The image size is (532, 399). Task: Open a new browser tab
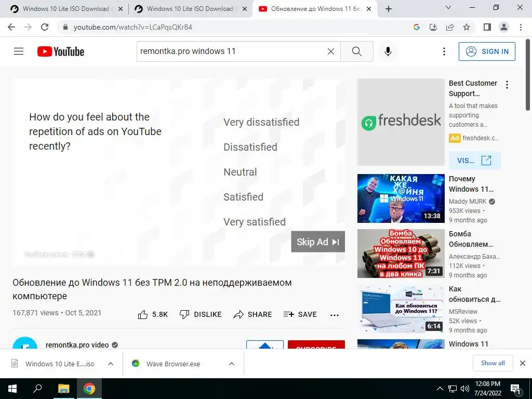(x=389, y=9)
